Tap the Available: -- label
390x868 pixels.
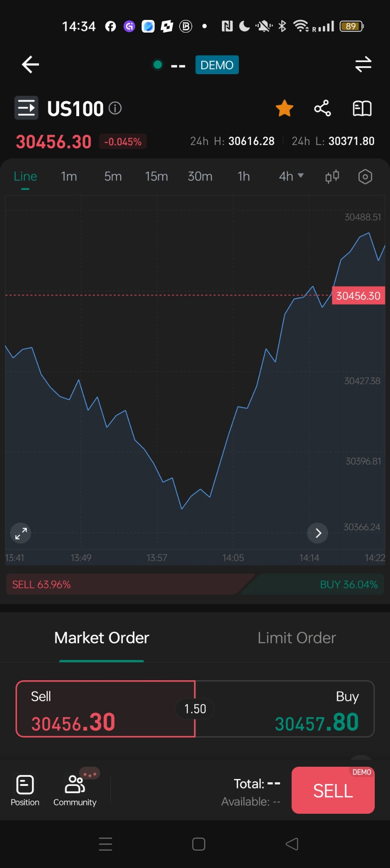coord(251,801)
